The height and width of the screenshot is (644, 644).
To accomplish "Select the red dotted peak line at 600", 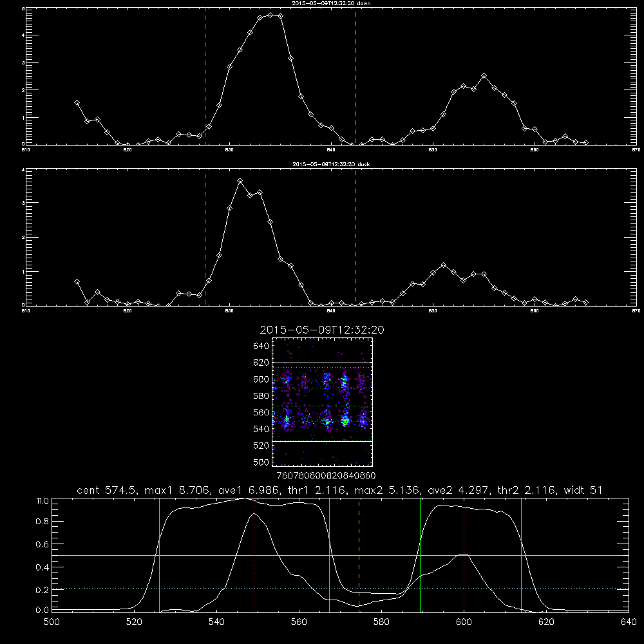I will pos(464,555).
